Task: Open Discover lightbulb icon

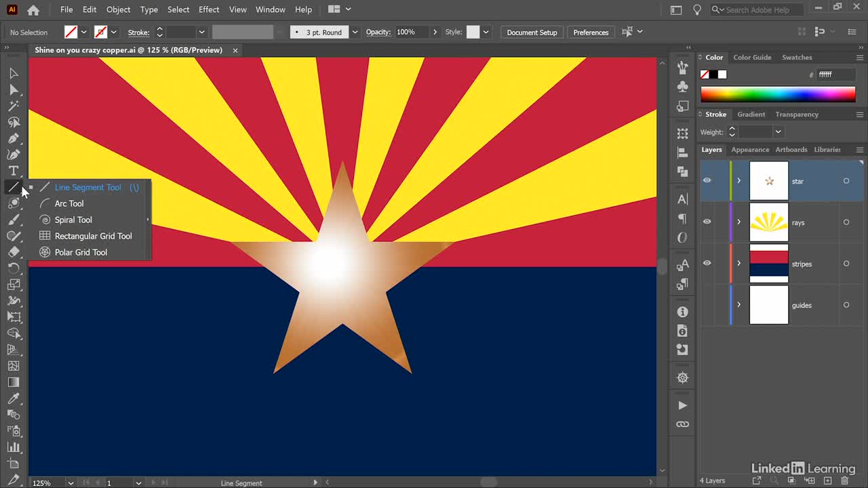Action: tap(697, 9)
